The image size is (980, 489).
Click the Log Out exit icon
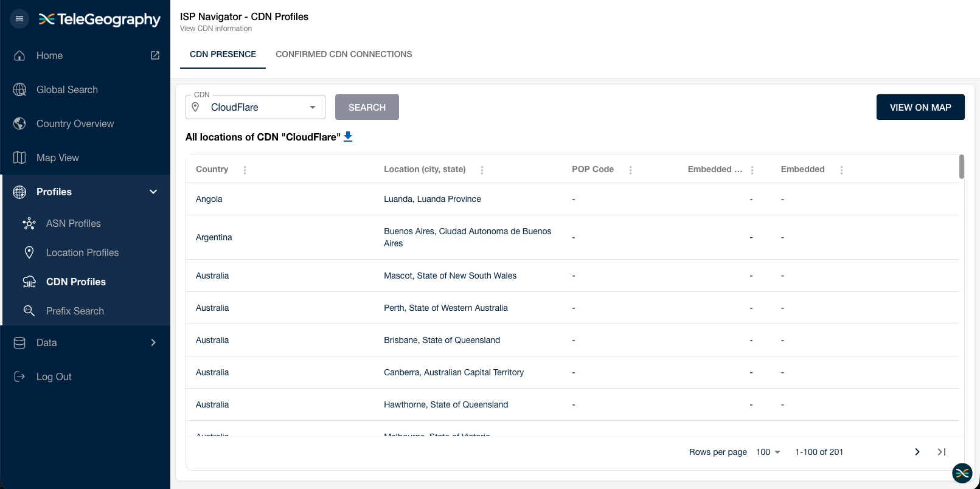(x=19, y=376)
